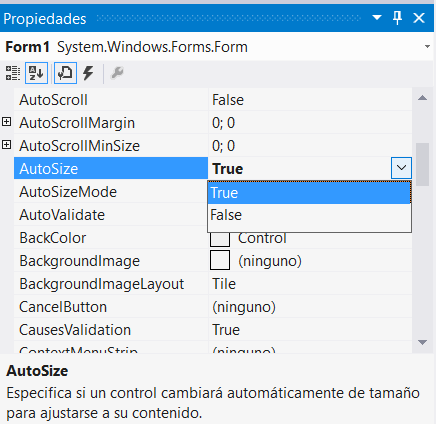The width and height of the screenshot is (436, 424).
Task: Click the BackgroundImageLayout Tile value
Action: pos(224,284)
